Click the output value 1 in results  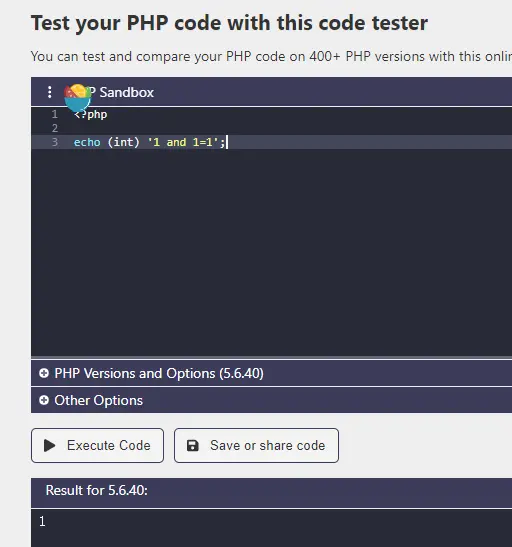point(42,522)
